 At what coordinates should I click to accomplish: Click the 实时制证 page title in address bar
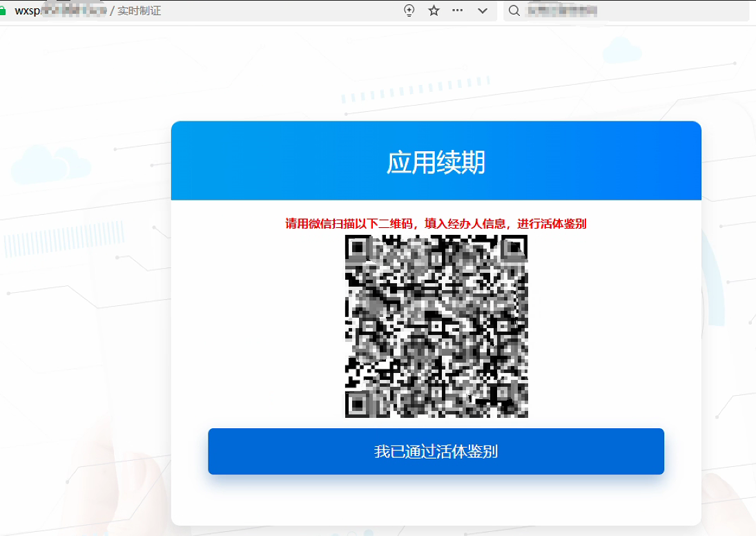[x=139, y=11]
